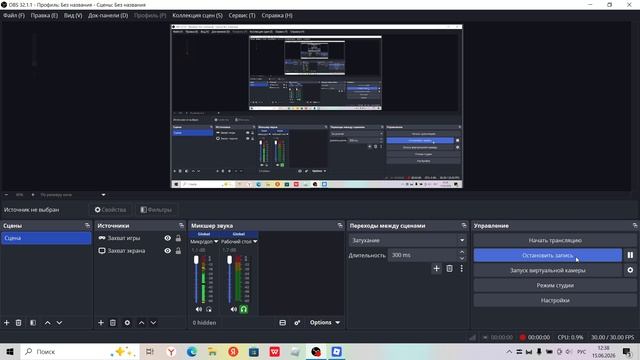Adjust Микрофон volume slider handle
The image size is (640, 360).
[196, 260]
